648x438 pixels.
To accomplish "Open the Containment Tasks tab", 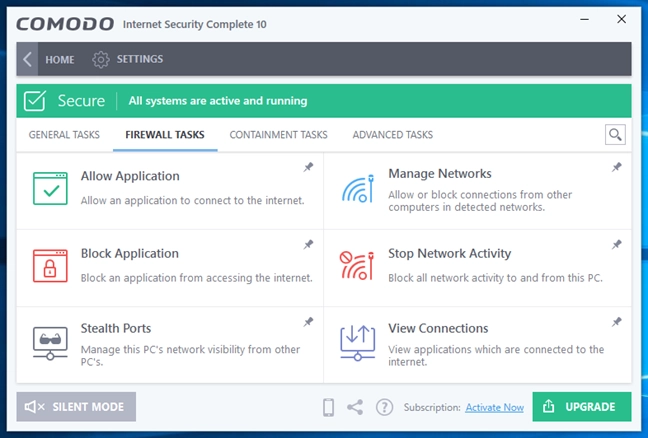I will point(279,135).
